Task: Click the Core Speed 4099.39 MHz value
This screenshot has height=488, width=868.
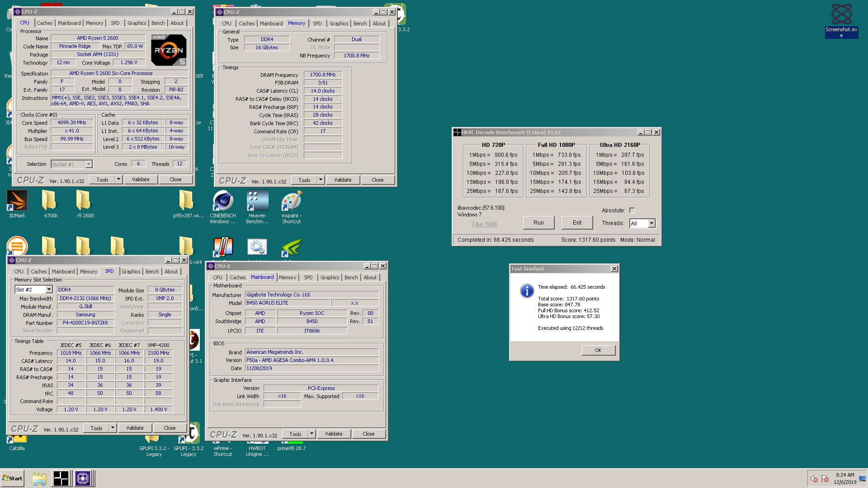Action: pos(72,123)
